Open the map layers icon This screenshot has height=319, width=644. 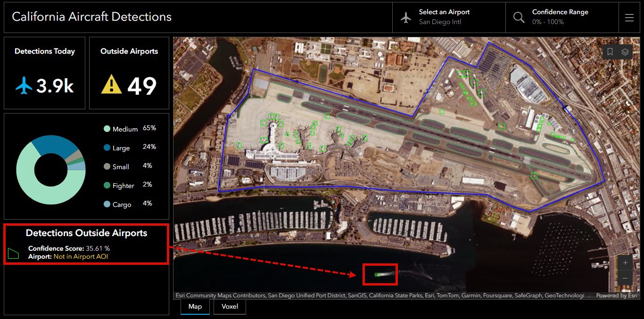(625, 52)
